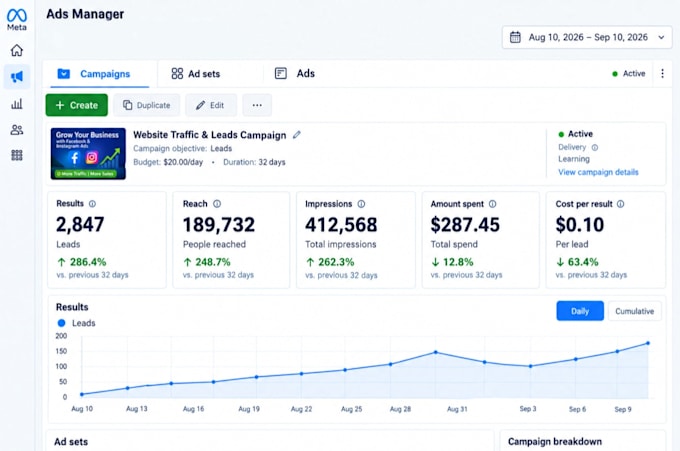The height and width of the screenshot is (451, 680).
Task: Open the Audiences people sidebar icon
Action: coord(17,130)
